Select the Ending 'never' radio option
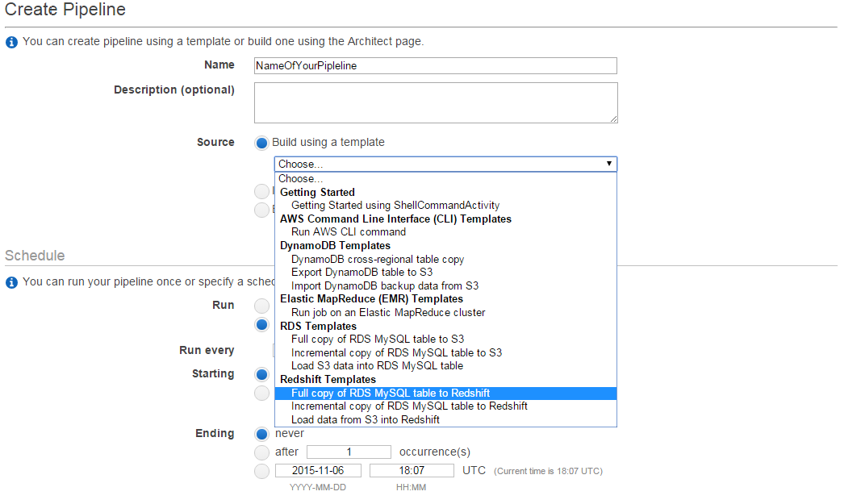This screenshot has height=504, width=861. tap(261, 434)
